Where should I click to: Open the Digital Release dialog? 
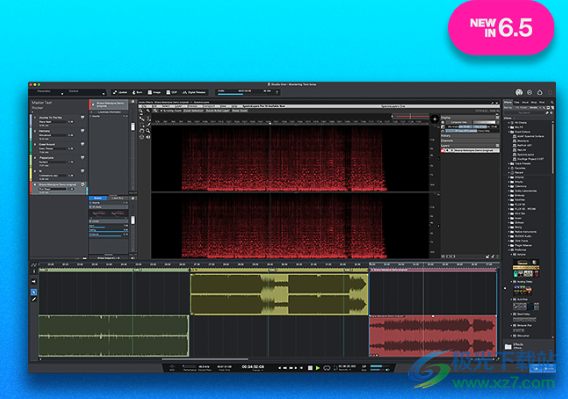pos(194,92)
